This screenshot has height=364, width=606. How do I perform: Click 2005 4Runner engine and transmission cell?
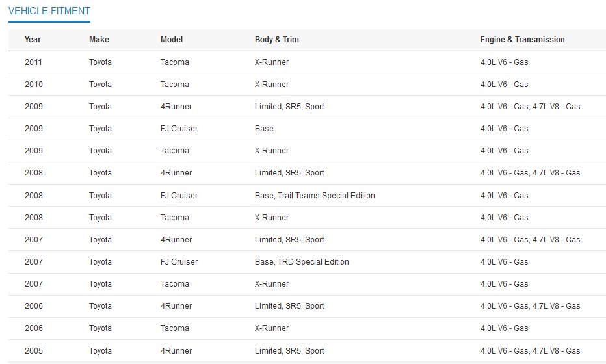click(531, 351)
